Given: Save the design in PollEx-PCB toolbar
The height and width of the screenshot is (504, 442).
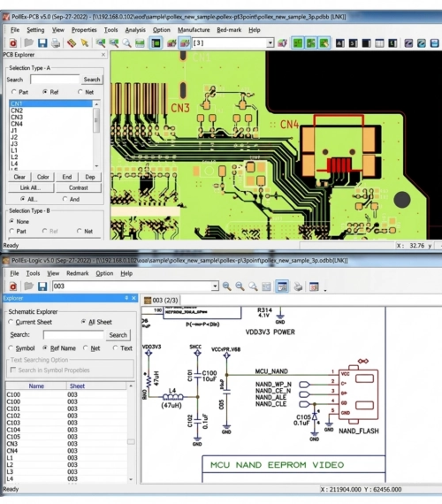Looking at the screenshot, I should pos(42,42).
